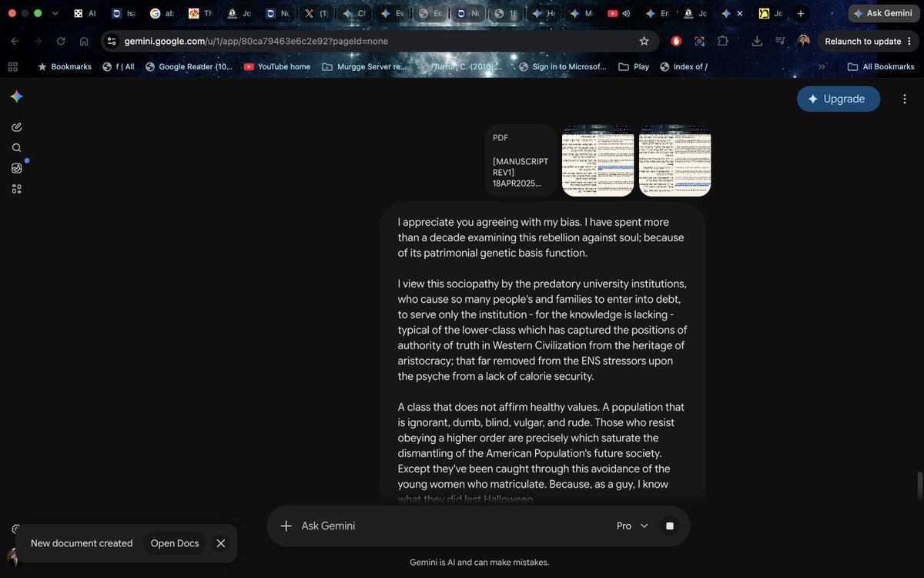
Task: Bookmark this page with the star icon
Action: 644,41
